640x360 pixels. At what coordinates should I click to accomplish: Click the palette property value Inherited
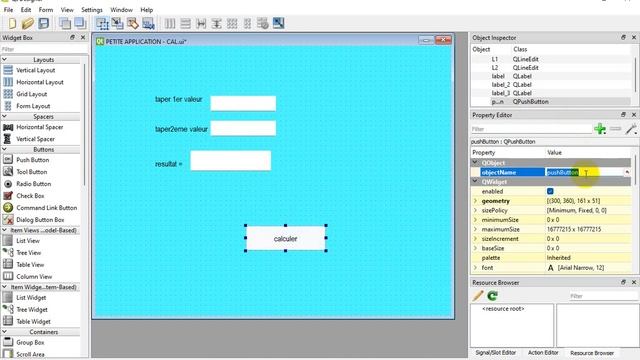tap(558, 258)
